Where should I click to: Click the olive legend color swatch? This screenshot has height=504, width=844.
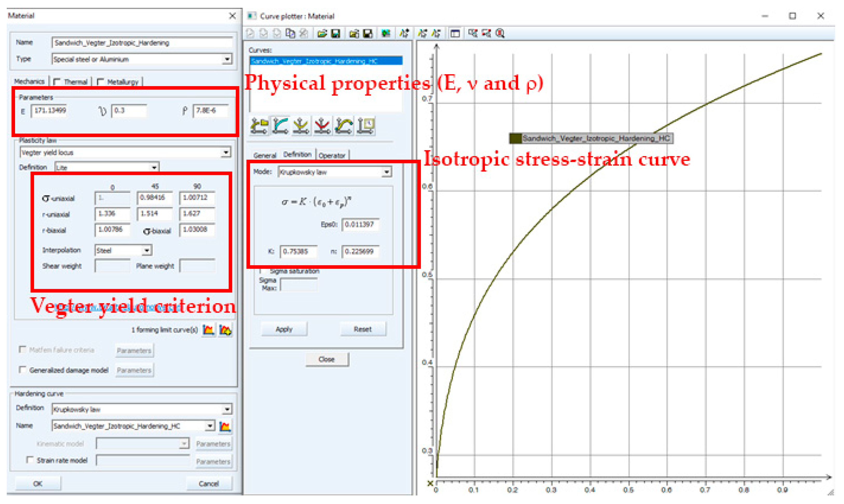[x=515, y=138]
